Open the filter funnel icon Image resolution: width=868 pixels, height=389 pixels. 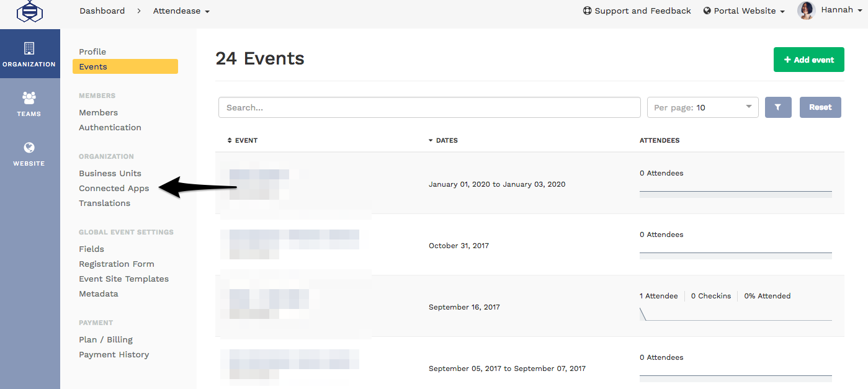(x=778, y=107)
